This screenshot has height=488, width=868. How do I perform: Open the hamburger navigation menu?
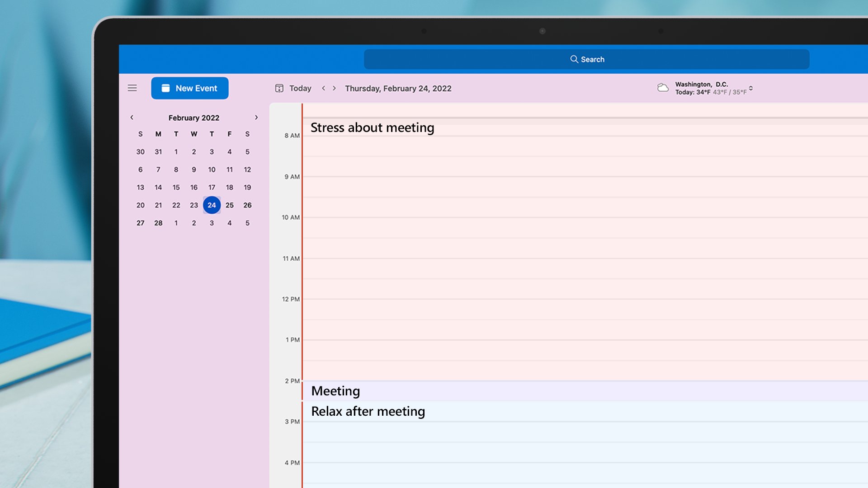pos(132,88)
